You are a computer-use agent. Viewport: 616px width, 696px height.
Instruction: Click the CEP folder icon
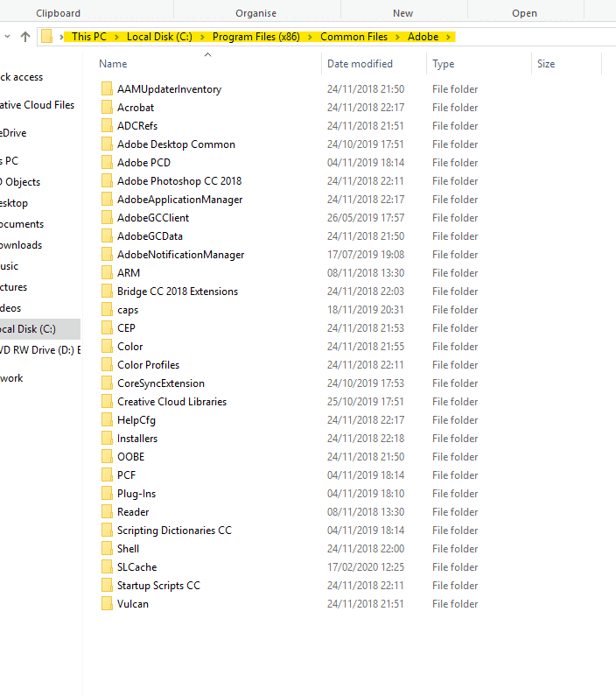pyautogui.click(x=107, y=328)
